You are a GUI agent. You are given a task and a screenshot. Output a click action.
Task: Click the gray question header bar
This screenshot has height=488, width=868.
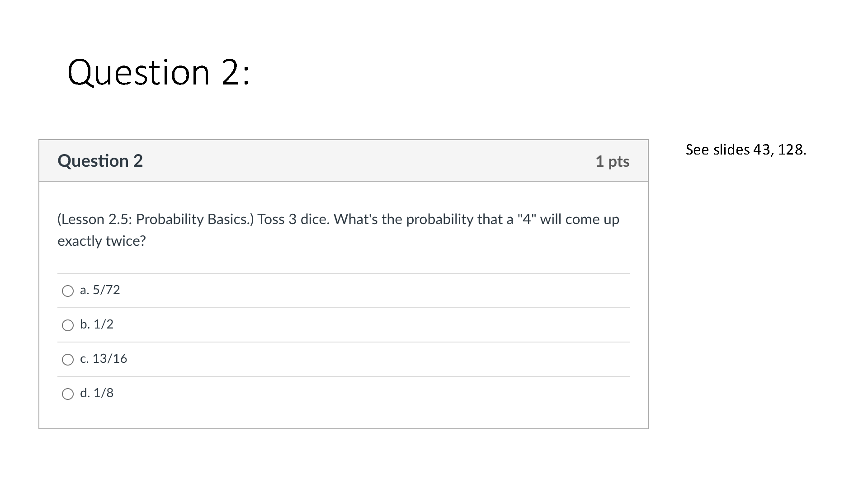click(x=344, y=161)
